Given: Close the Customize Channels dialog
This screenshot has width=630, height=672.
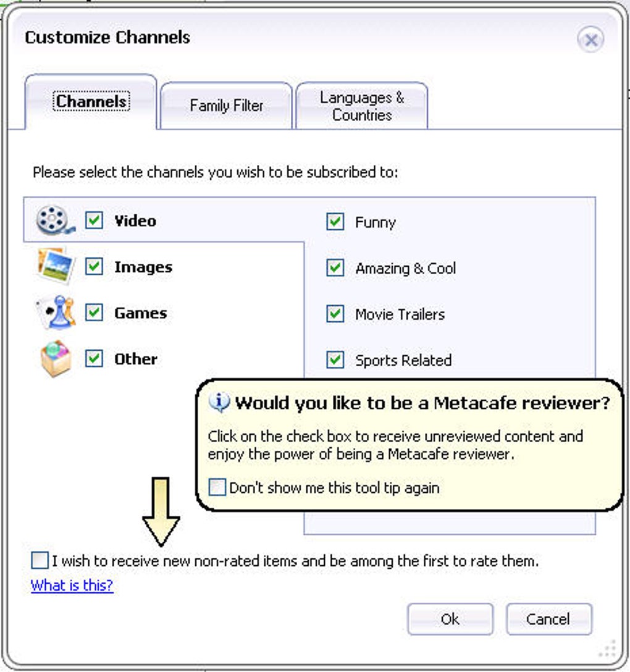Looking at the screenshot, I should pyautogui.click(x=590, y=41).
